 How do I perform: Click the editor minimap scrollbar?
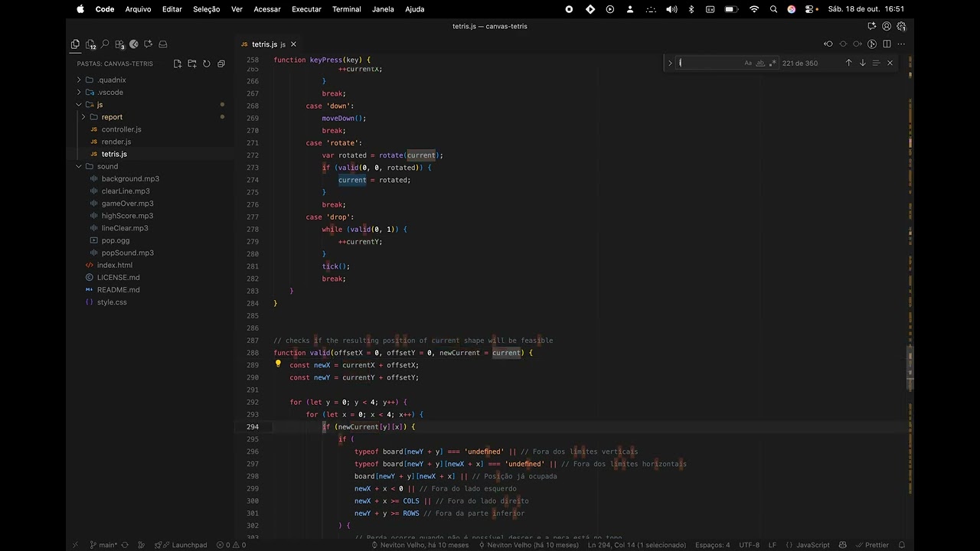coord(910,298)
